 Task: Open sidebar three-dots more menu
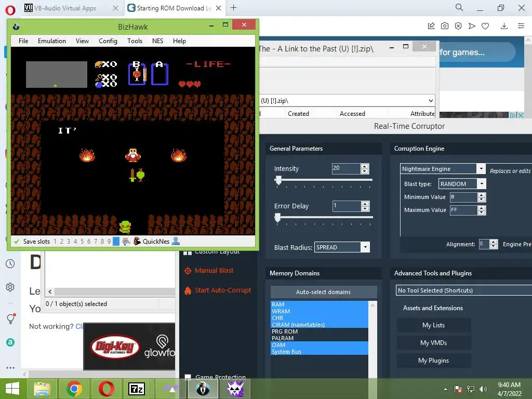[10, 368]
